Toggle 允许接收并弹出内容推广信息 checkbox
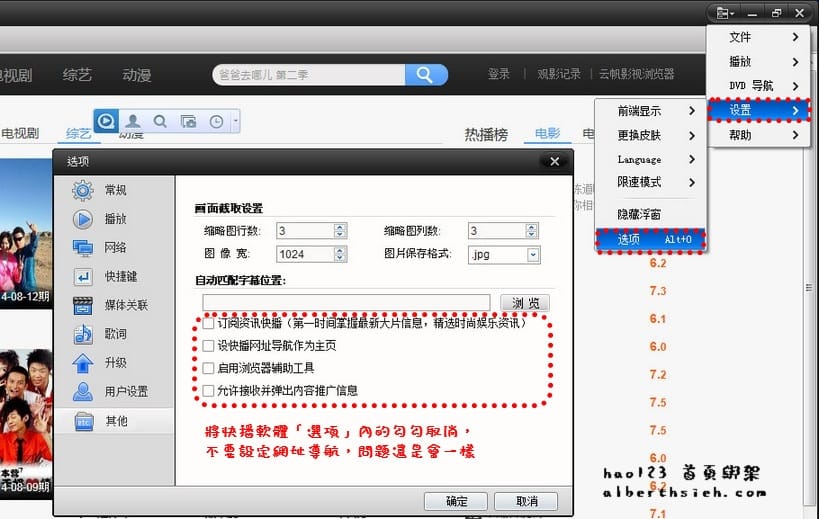 [208, 391]
